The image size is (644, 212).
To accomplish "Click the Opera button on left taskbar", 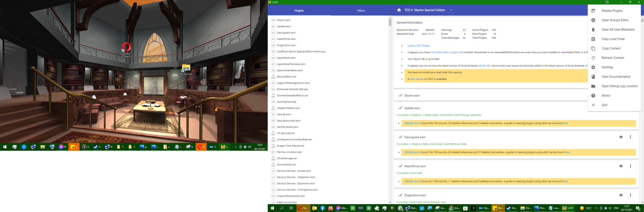I will point(201,147).
